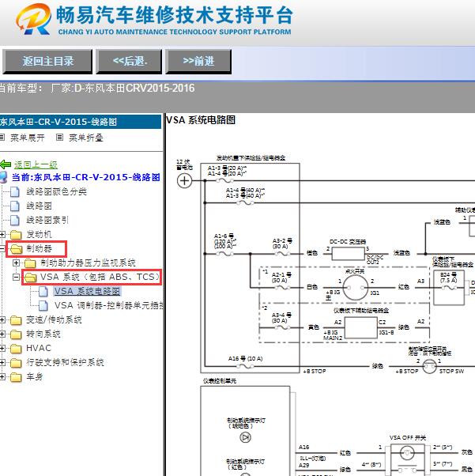Open the 线路图 document entry

39,206
